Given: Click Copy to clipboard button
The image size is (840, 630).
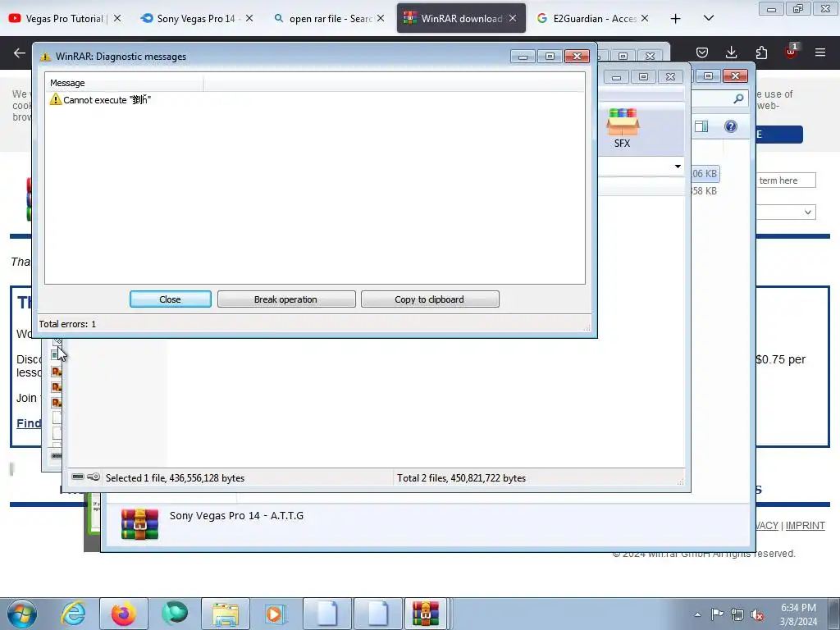Looking at the screenshot, I should tap(430, 299).
